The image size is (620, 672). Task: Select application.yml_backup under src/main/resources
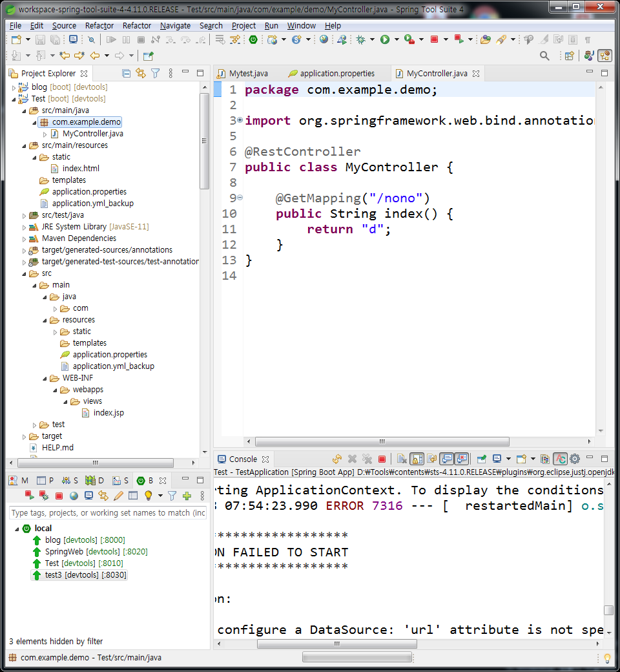pyautogui.click(x=87, y=204)
